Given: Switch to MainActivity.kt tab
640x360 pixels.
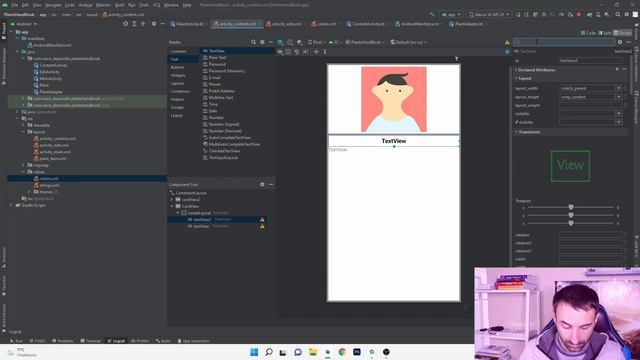Looking at the screenshot, I should [189, 24].
